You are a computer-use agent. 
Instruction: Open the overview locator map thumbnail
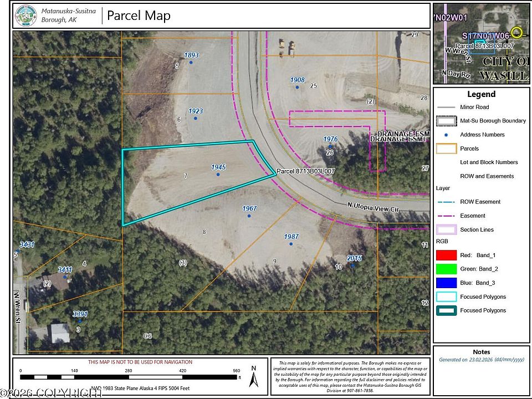point(481,43)
